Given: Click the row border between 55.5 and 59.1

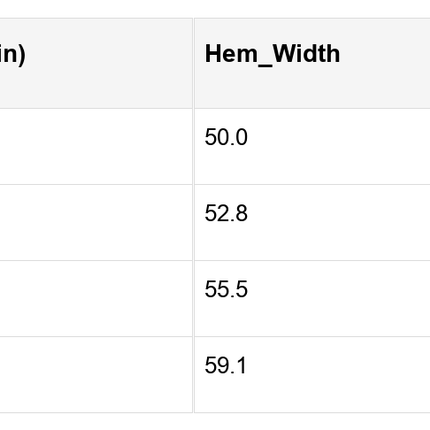Looking at the screenshot, I should (312, 337).
